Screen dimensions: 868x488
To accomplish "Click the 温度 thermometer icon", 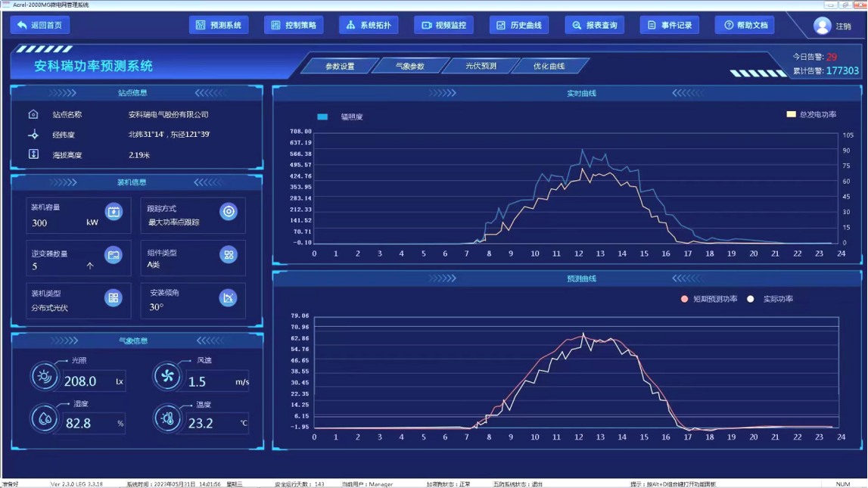I will coord(166,418).
